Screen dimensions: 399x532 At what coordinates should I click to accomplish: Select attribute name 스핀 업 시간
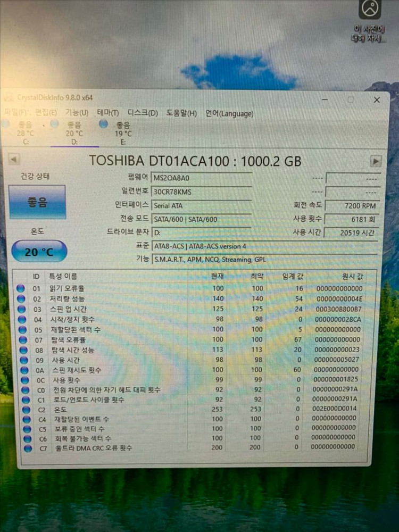tap(68, 309)
